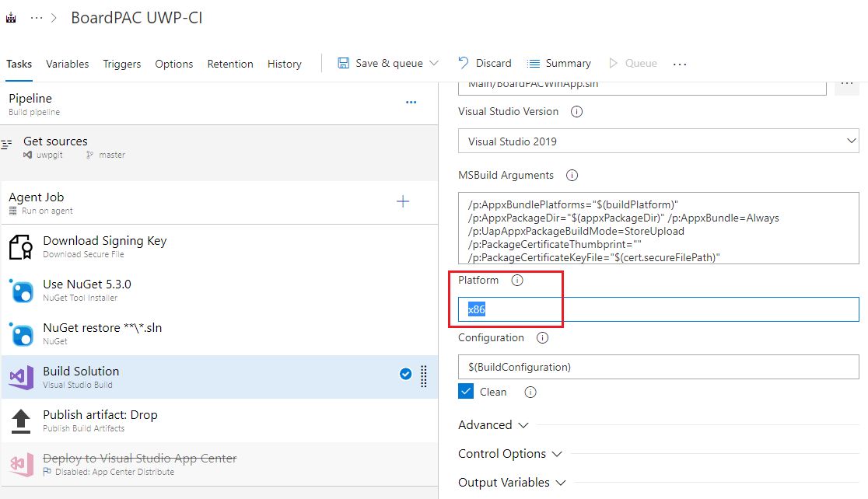Click the disabled Queue button
Image resolution: width=868 pixels, height=499 pixels.
click(x=633, y=63)
